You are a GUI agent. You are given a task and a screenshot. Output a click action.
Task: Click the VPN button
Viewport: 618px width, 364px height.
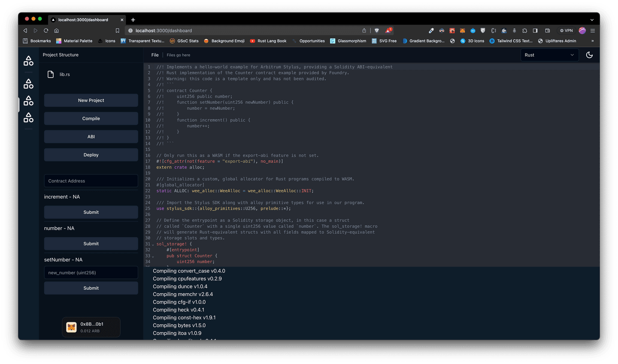(566, 30)
